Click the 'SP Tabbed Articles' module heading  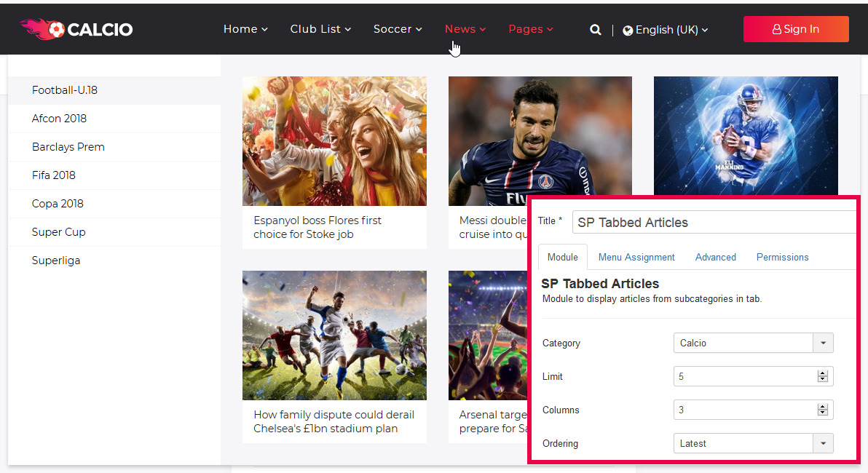click(x=600, y=284)
